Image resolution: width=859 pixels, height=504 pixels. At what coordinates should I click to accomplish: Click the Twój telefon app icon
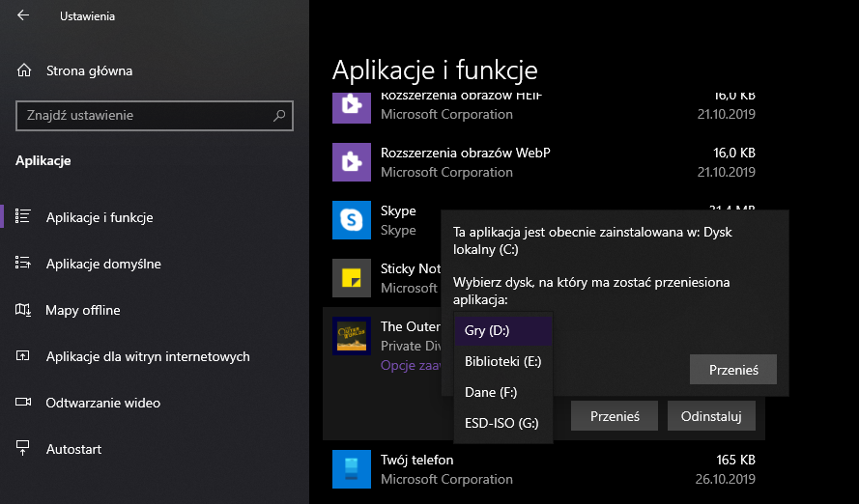(352, 469)
